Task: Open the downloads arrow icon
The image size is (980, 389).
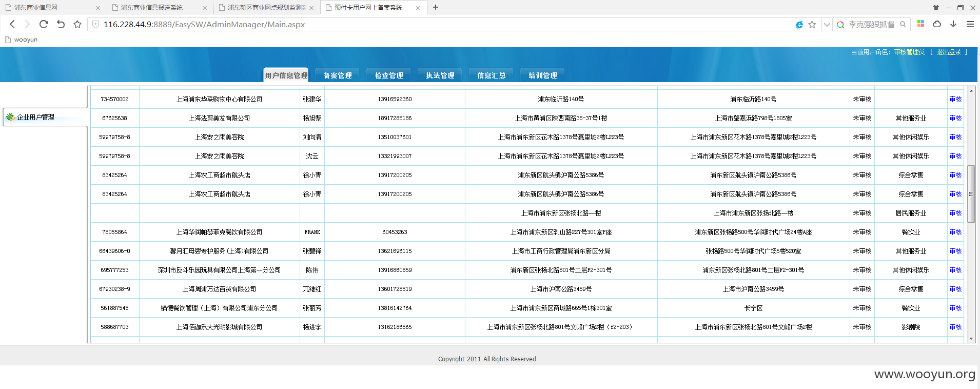Action: point(953,24)
